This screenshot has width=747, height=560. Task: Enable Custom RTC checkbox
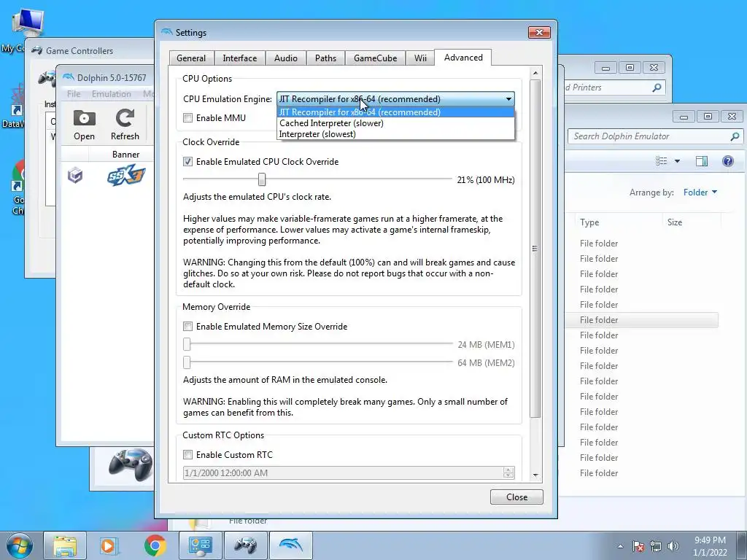[x=187, y=455]
